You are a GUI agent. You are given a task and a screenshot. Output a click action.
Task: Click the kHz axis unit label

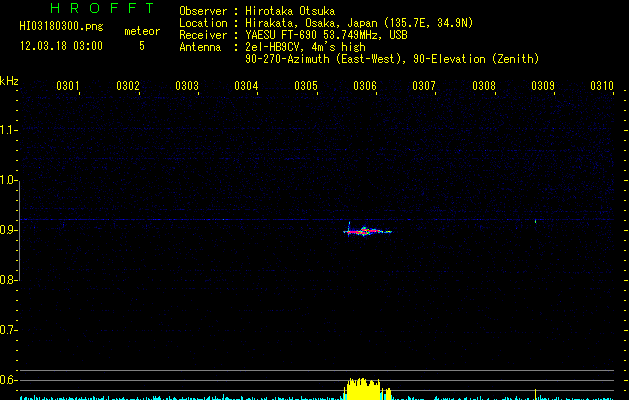9,81
